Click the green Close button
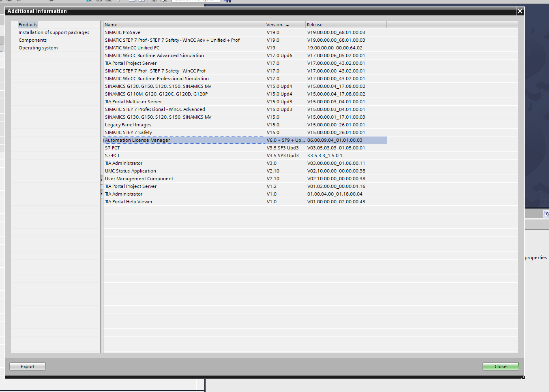 (x=500, y=366)
